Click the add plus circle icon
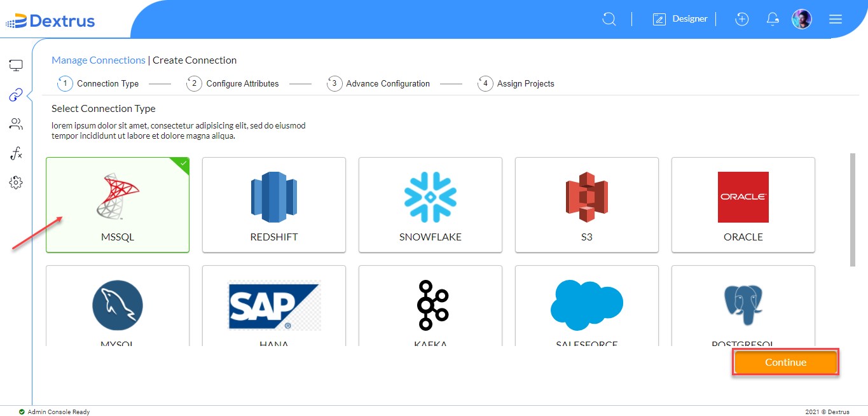Image resolution: width=868 pixels, height=416 pixels. pyautogui.click(x=741, y=19)
